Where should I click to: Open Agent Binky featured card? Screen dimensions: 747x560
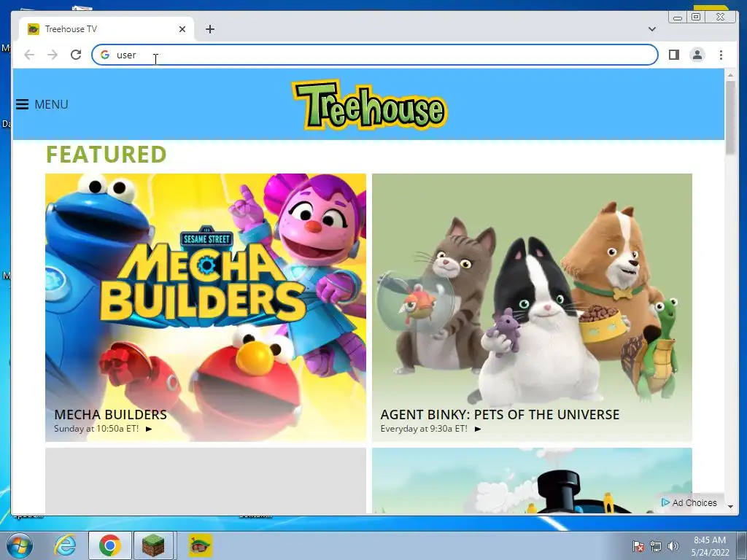532,307
